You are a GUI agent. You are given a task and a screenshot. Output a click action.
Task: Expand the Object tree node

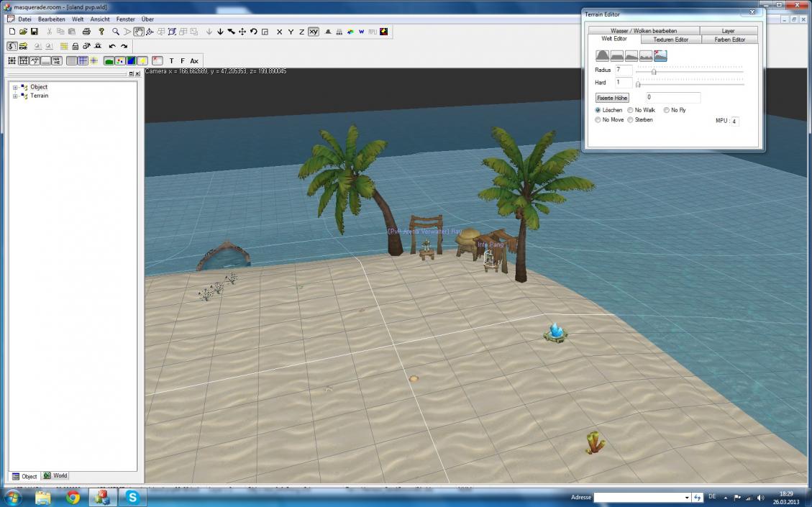[15, 87]
